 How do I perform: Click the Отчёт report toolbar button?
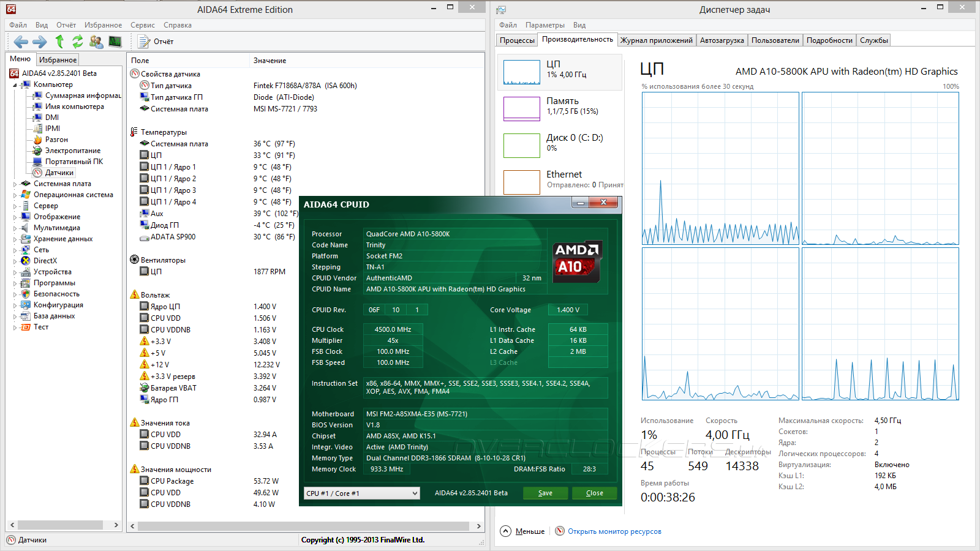[156, 42]
